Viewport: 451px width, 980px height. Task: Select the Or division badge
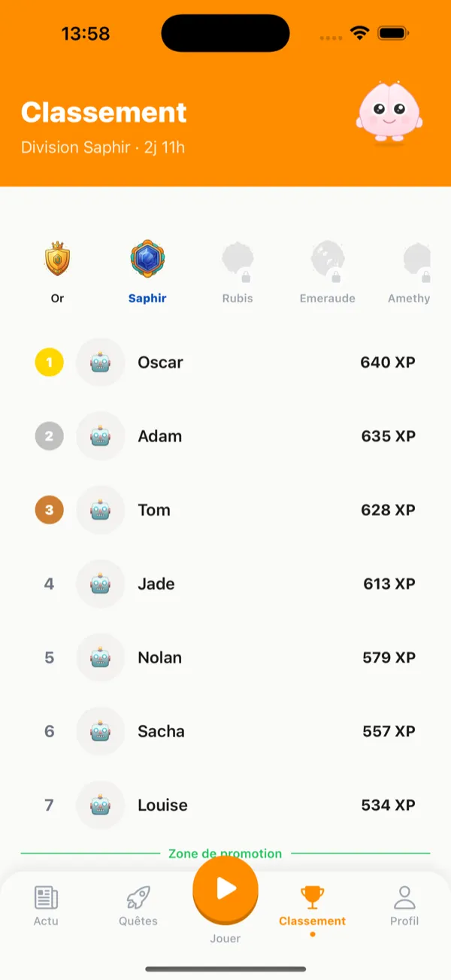58,260
